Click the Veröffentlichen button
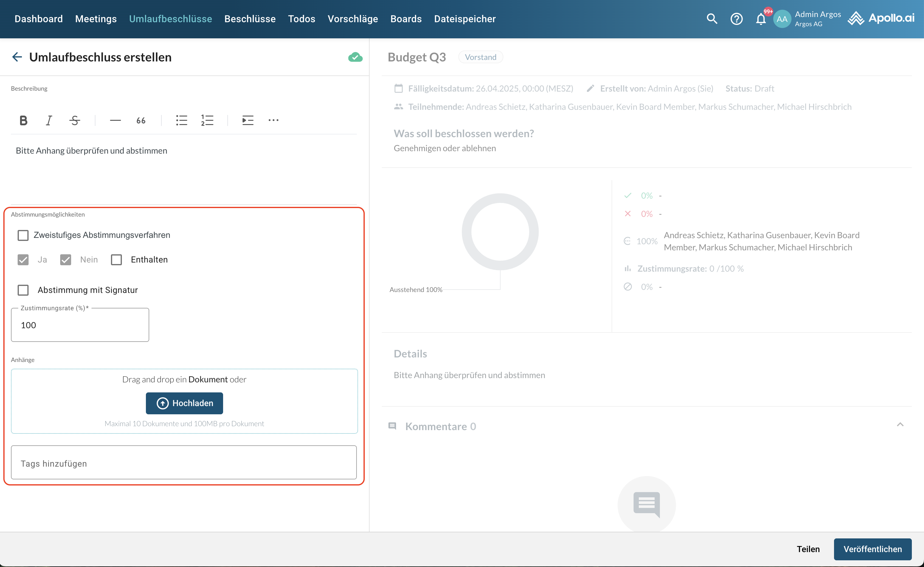This screenshot has height=567, width=924. pos(872,549)
